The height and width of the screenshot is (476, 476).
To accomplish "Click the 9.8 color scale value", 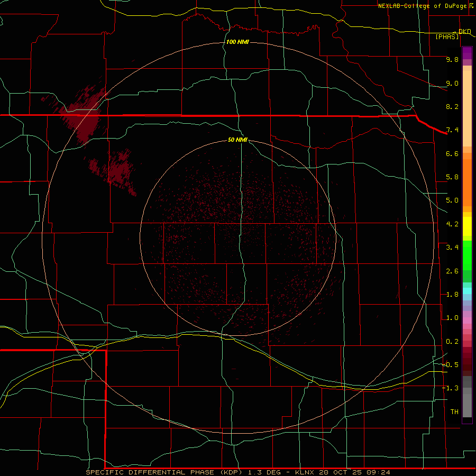I will (x=452, y=59).
